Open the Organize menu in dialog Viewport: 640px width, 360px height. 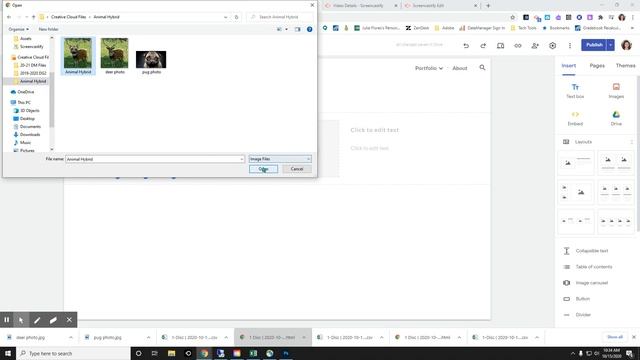click(x=18, y=29)
